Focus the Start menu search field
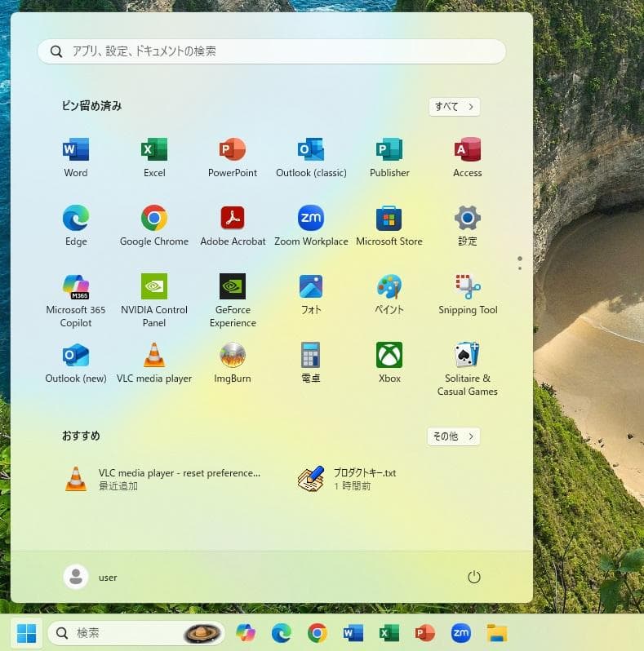The width and height of the screenshot is (644, 651). 272,51
